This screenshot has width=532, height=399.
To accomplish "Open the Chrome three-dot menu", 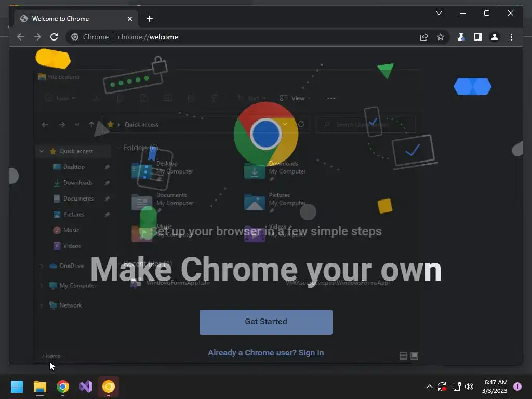I will [x=511, y=37].
